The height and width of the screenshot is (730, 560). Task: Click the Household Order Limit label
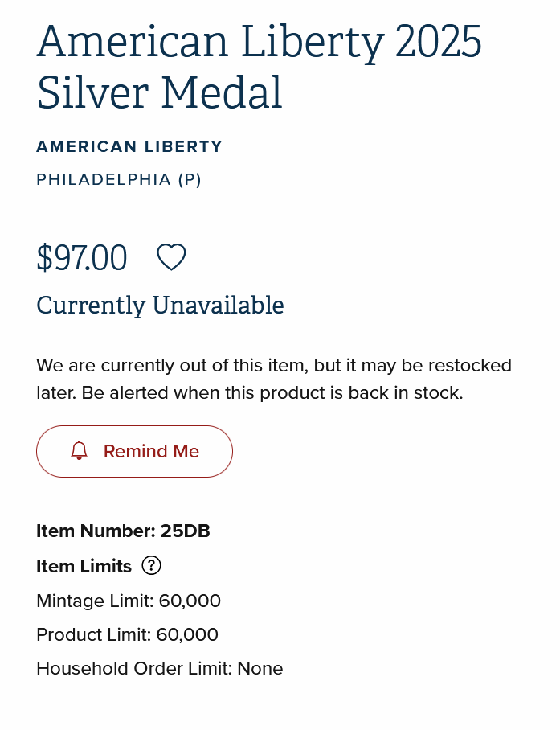point(134,669)
